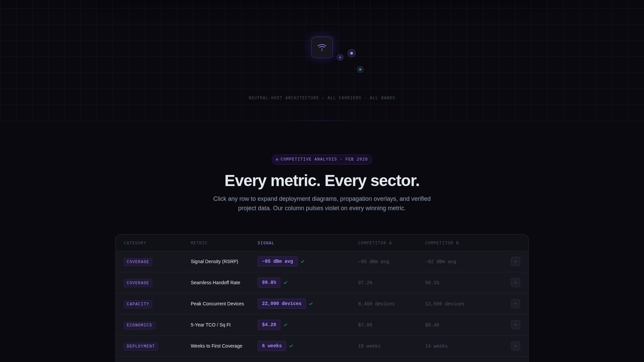
Task: Click the Metric column header
Action: click(x=199, y=243)
